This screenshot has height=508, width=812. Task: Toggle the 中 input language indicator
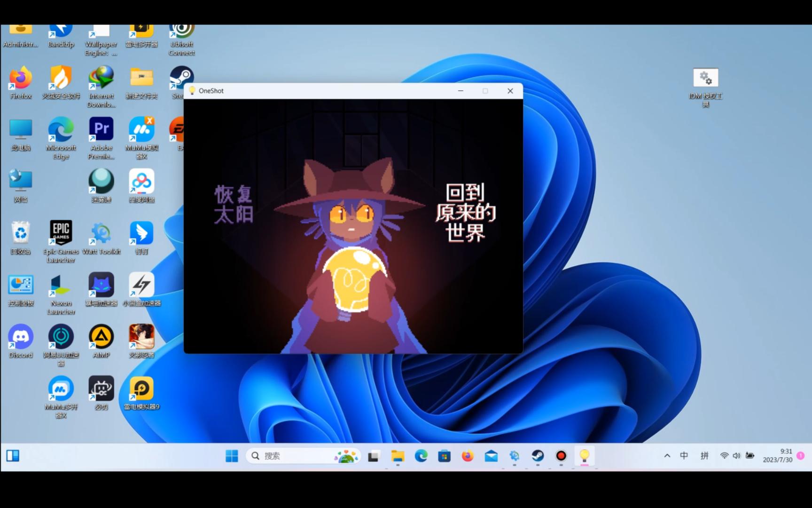(x=684, y=456)
